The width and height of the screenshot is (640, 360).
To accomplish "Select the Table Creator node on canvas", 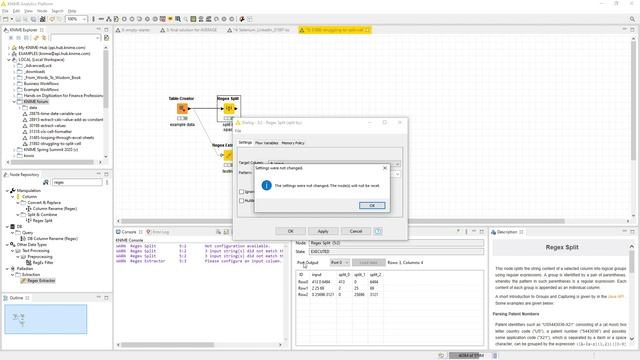I will click(x=182, y=109).
